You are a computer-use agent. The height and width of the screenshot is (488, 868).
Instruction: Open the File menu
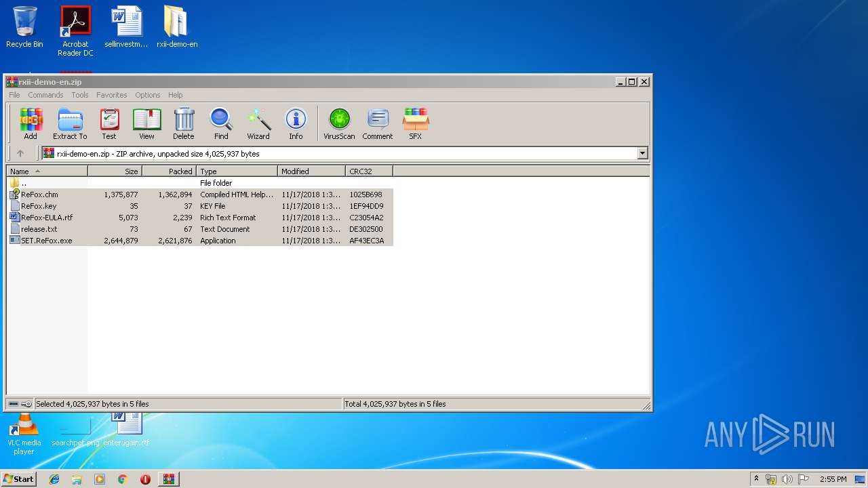tap(14, 95)
